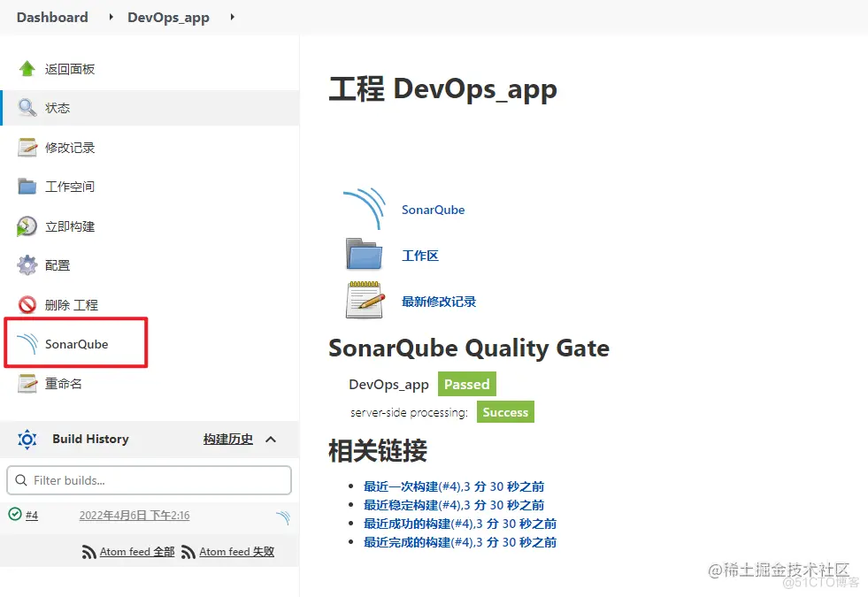Open the 最新修改记录 link

tap(439, 302)
